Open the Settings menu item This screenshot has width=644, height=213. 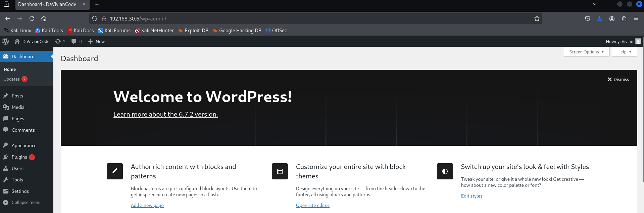coord(20,191)
